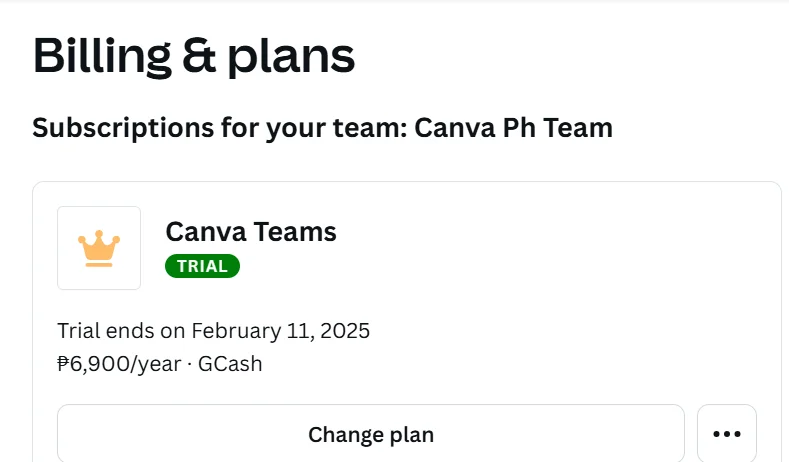Open the three-dot more options menu
Screen dimensions: 789x462
[727, 434]
